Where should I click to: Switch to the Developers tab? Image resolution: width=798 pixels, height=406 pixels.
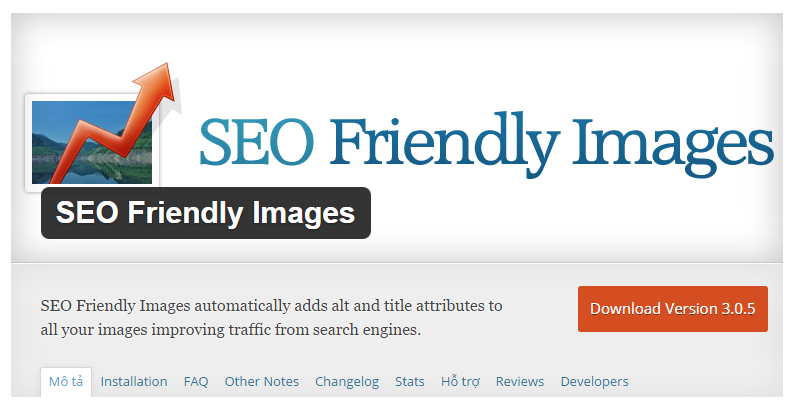(594, 382)
